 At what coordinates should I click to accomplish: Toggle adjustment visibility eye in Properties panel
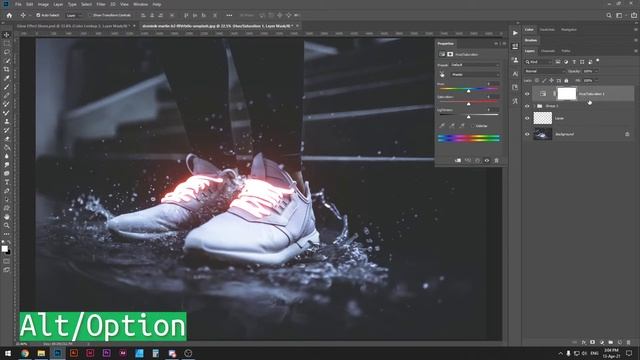487,160
